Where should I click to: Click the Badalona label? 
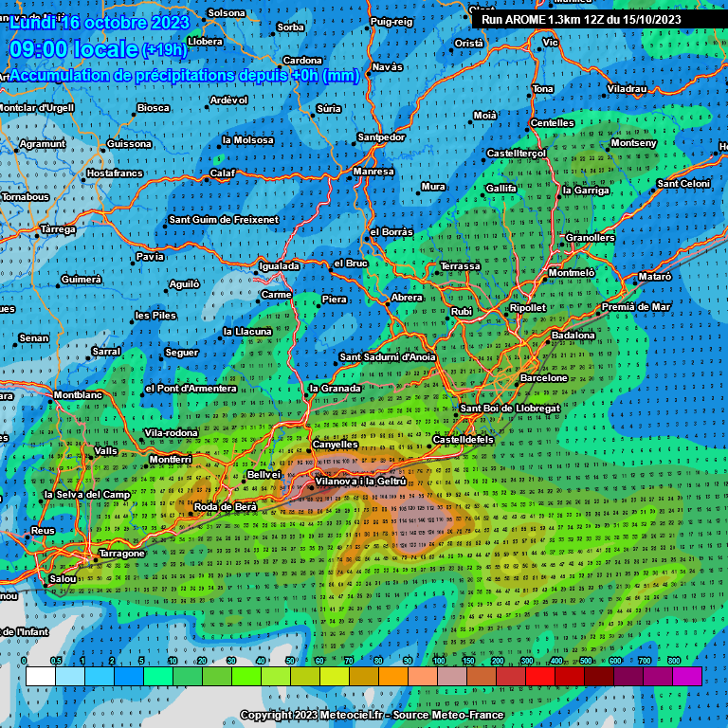[573, 336]
